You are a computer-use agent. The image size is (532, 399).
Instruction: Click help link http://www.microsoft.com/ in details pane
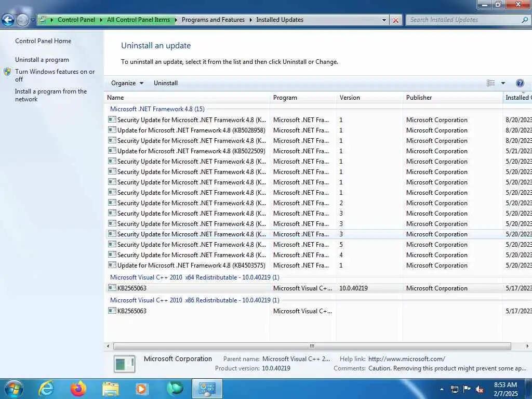pos(406,358)
